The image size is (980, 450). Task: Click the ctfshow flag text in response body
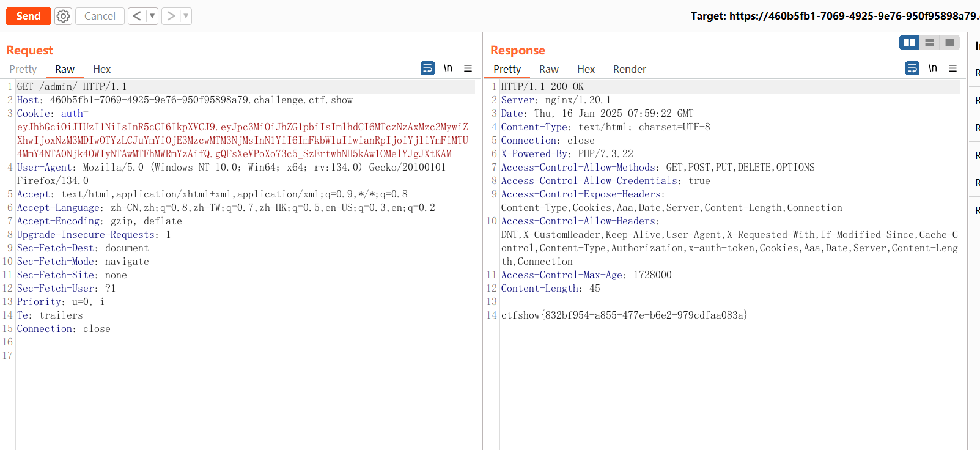pos(624,315)
